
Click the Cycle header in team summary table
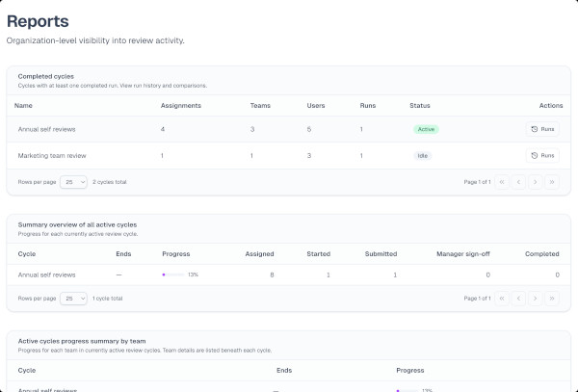click(27, 370)
